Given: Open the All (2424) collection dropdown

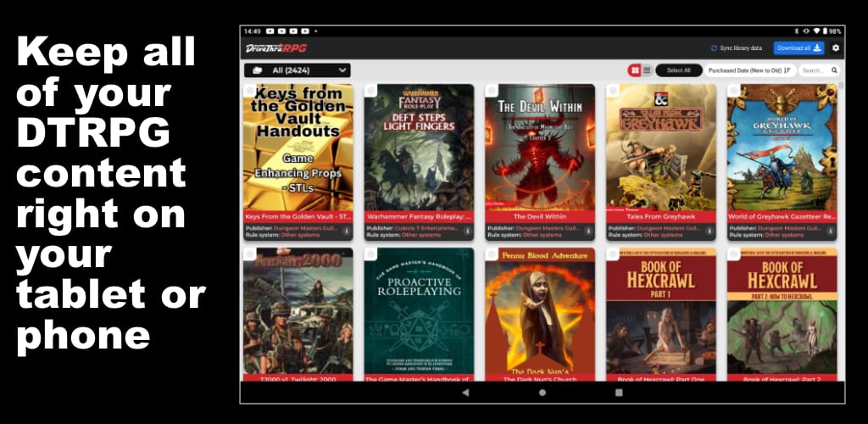Looking at the screenshot, I should tap(298, 70).
